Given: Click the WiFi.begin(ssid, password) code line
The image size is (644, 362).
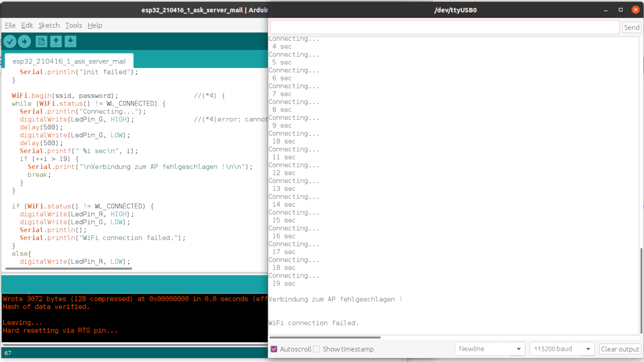Looking at the screenshot, I should (x=65, y=95).
